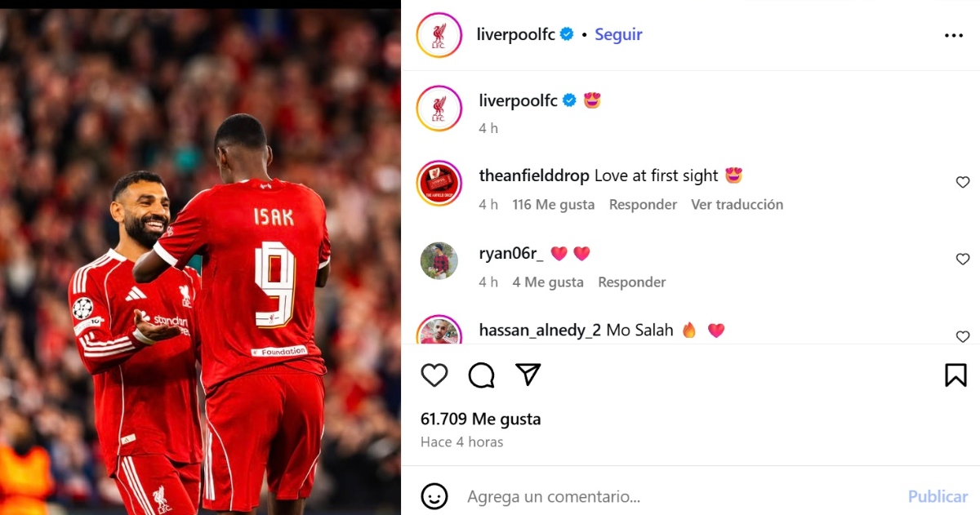Image resolution: width=980 pixels, height=515 pixels.
Task: View the 116 Me gusta likes list
Action: (x=553, y=205)
